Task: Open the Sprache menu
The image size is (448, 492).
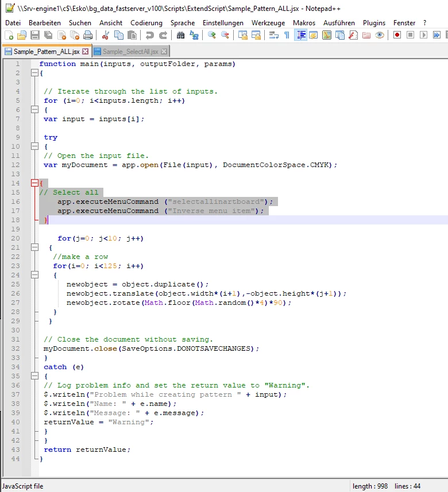Action: pyautogui.click(x=183, y=23)
